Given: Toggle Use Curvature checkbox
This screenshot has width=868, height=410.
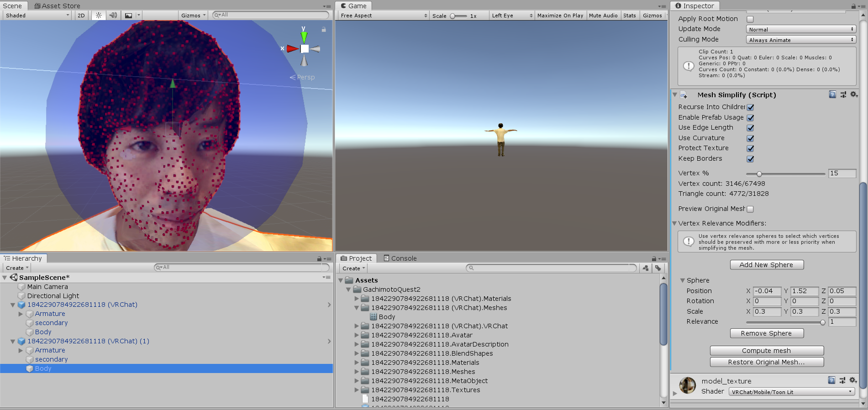Looking at the screenshot, I should coord(750,138).
